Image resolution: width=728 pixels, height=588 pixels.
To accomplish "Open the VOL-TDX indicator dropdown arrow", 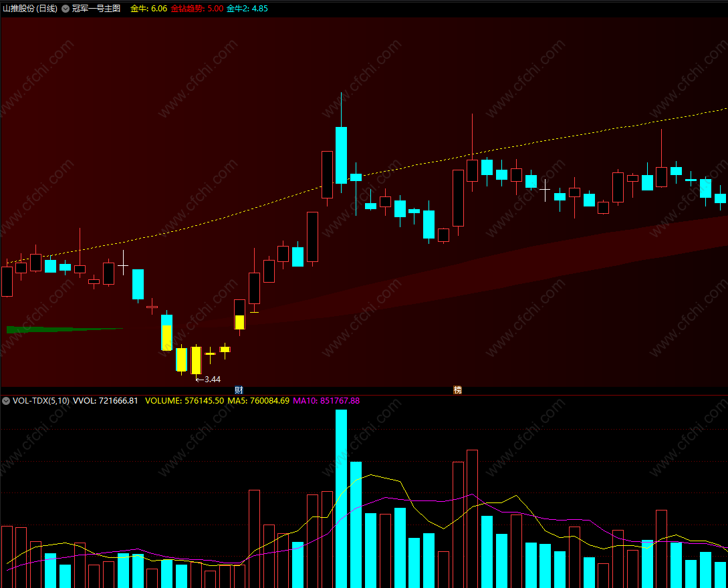I will [6, 401].
